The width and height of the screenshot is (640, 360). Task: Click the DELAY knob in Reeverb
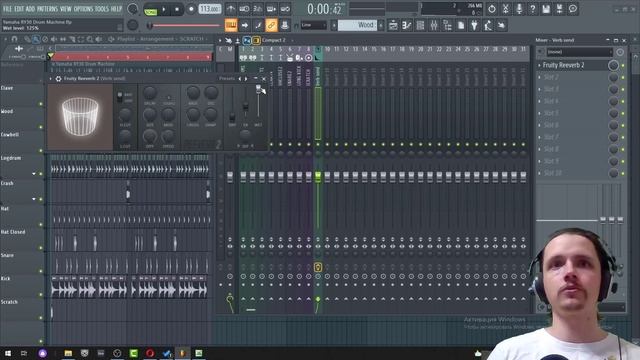click(150, 93)
